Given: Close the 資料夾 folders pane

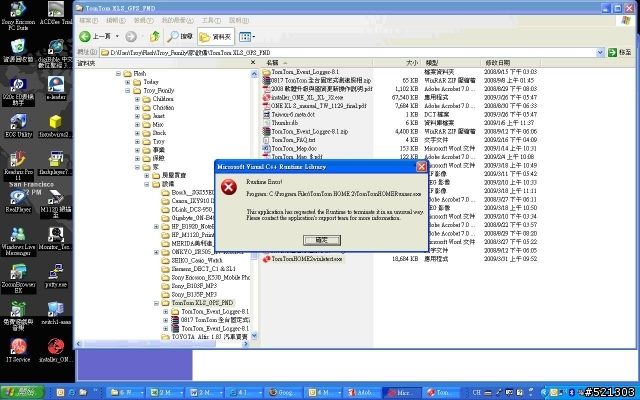Looking at the screenshot, I should [x=253, y=62].
